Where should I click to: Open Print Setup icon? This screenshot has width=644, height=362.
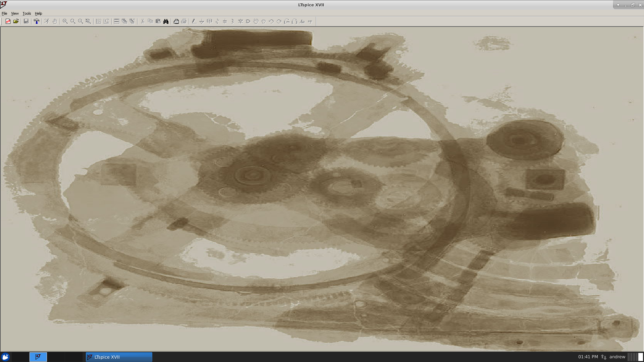176,21
